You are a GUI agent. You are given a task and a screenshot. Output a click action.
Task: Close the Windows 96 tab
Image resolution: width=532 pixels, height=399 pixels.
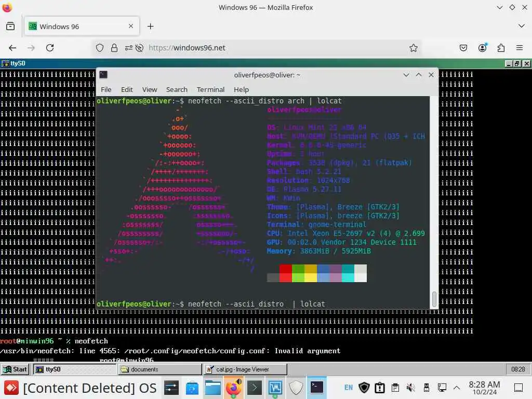pyautogui.click(x=131, y=26)
